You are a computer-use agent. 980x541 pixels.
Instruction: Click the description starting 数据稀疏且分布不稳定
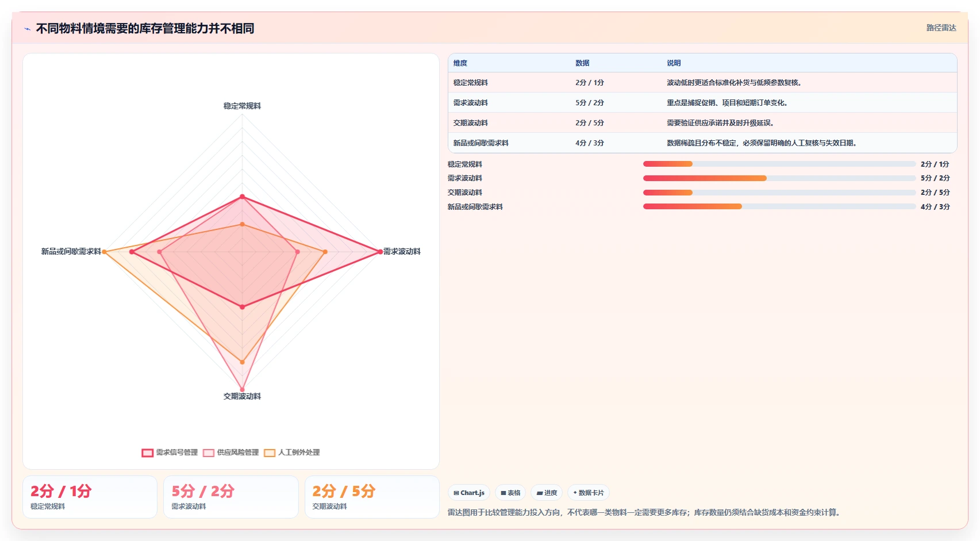762,143
